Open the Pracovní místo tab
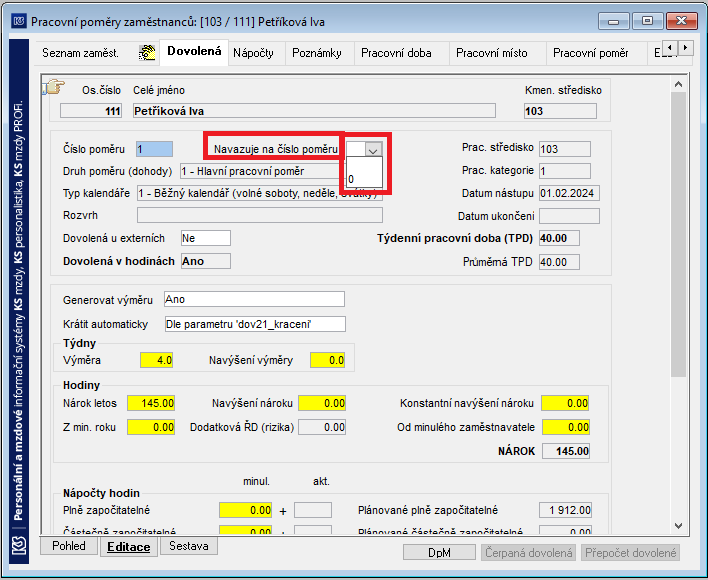 [491, 53]
